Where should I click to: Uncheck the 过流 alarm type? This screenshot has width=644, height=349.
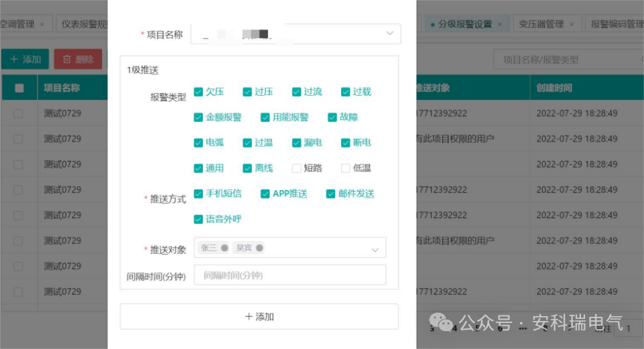297,92
